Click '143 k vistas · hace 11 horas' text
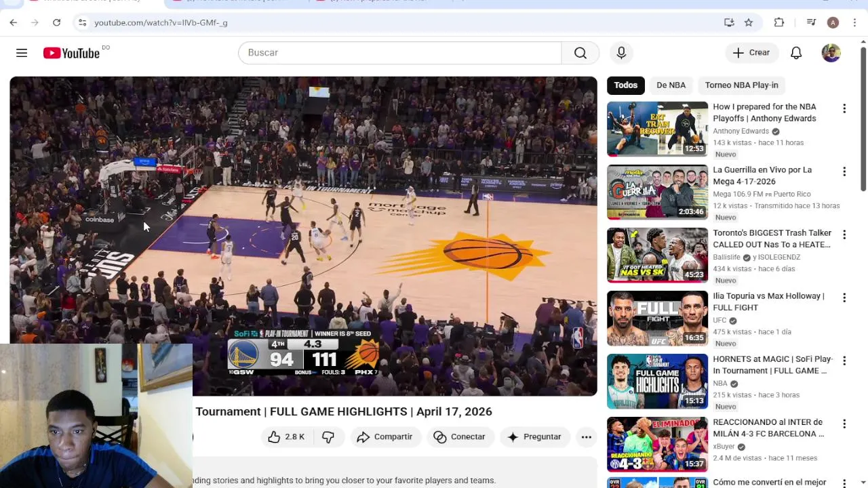The width and height of the screenshot is (868, 488). (758, 143)
